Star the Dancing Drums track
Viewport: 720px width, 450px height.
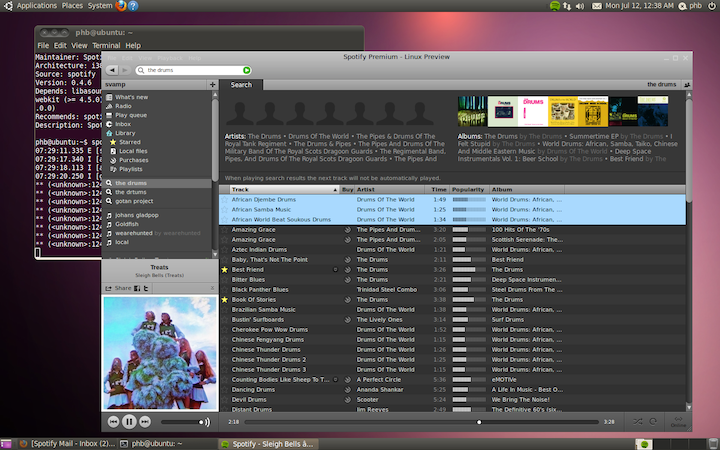tap(225, 389)
